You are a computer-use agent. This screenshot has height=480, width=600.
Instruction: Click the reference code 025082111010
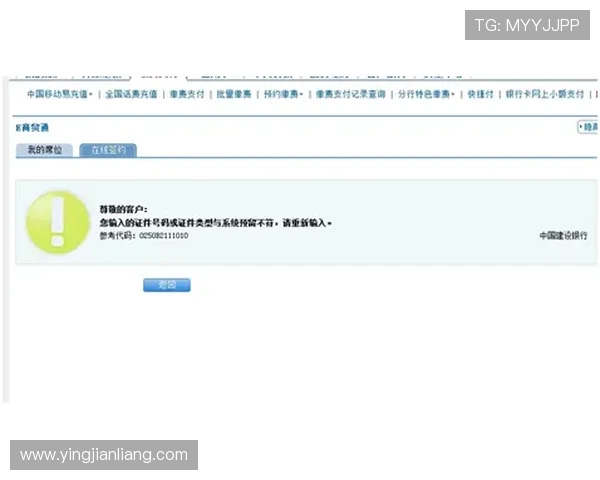pyautogui.click(x=164, y=235)
